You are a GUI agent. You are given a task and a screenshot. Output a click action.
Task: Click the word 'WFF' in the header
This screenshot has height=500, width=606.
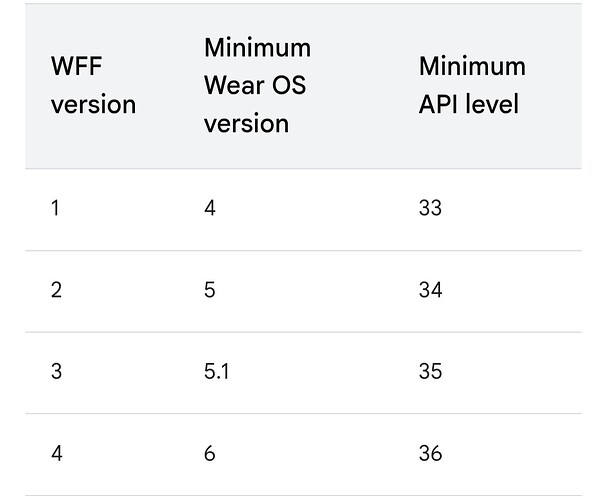77,67
